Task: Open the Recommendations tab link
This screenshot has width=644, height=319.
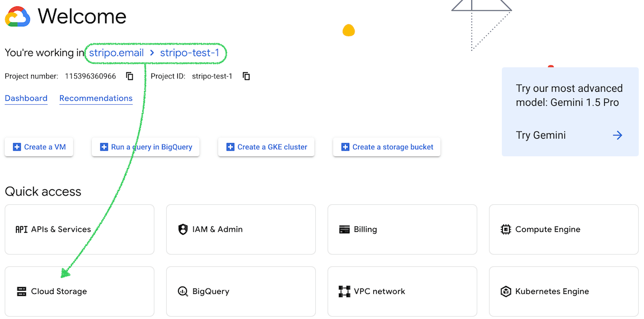Action: tap(96, 98)
